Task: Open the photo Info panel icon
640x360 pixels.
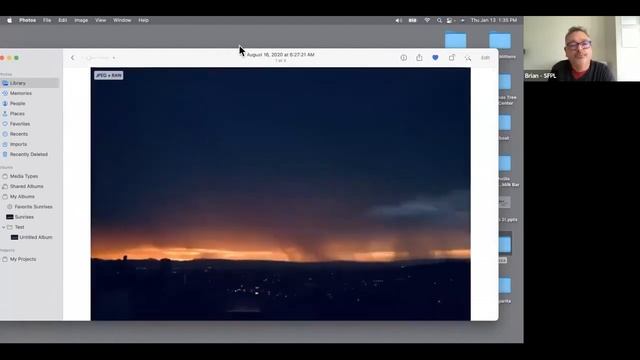Action: click(x=403, y=58)
